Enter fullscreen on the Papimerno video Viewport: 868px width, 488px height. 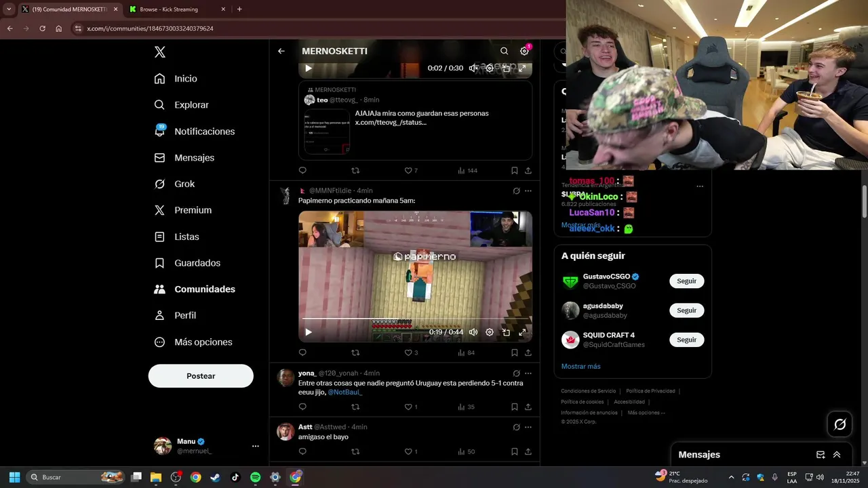tap(522, 332)
